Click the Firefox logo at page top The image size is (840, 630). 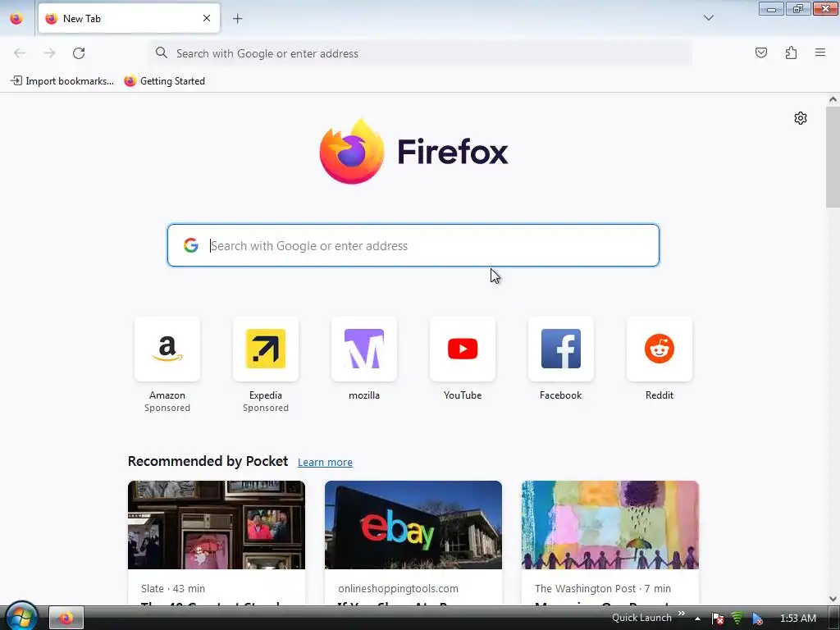(413, 151)
